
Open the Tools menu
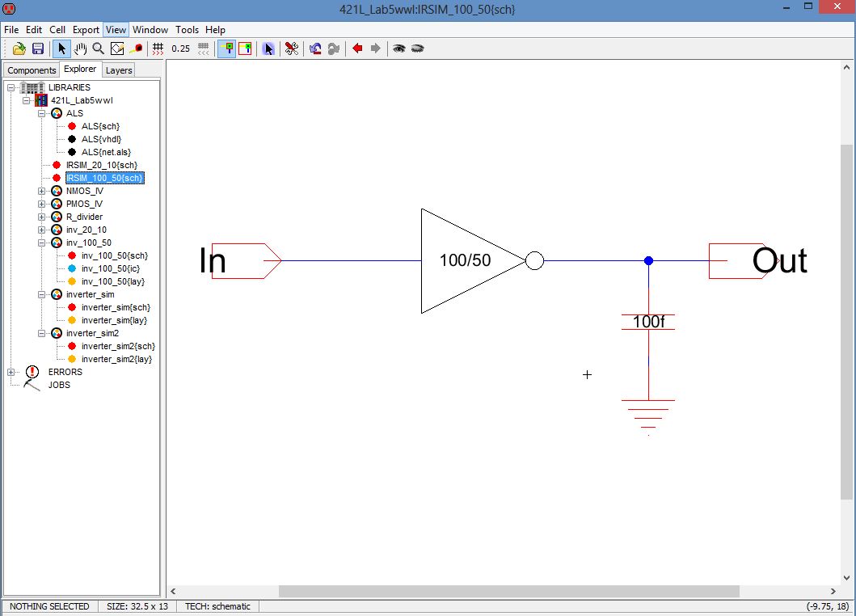[187, 30]
